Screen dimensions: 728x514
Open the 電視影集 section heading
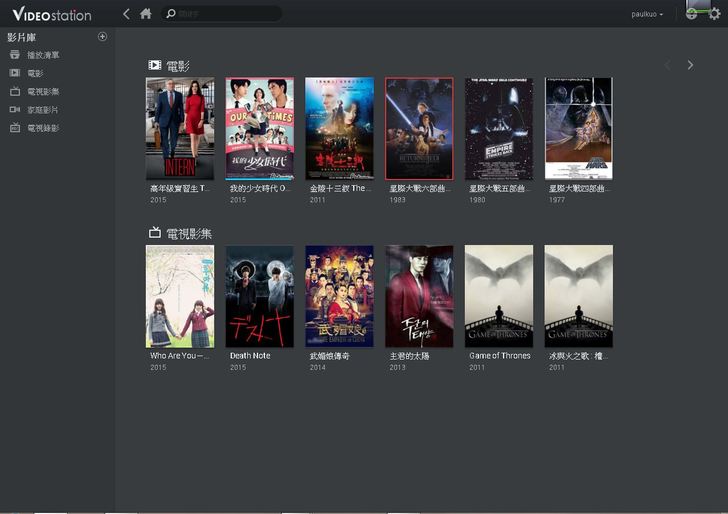(x=189, y=234)
